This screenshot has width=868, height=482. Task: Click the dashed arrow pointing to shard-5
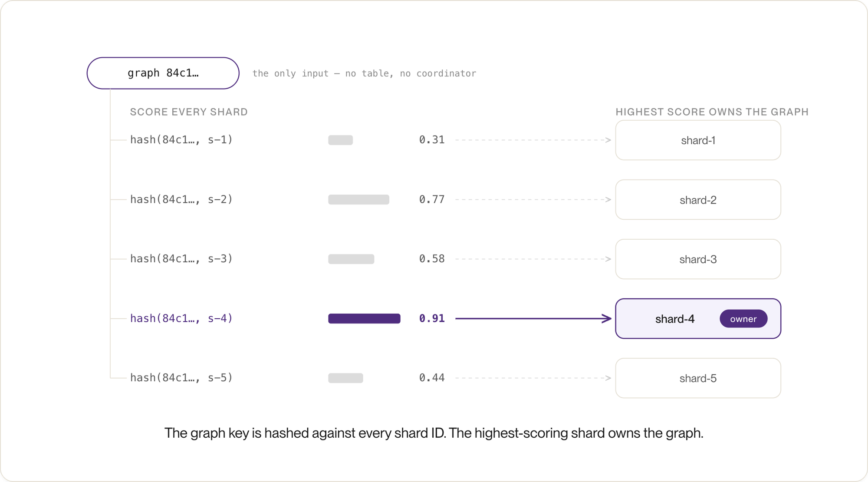click(x=533, y=378)
